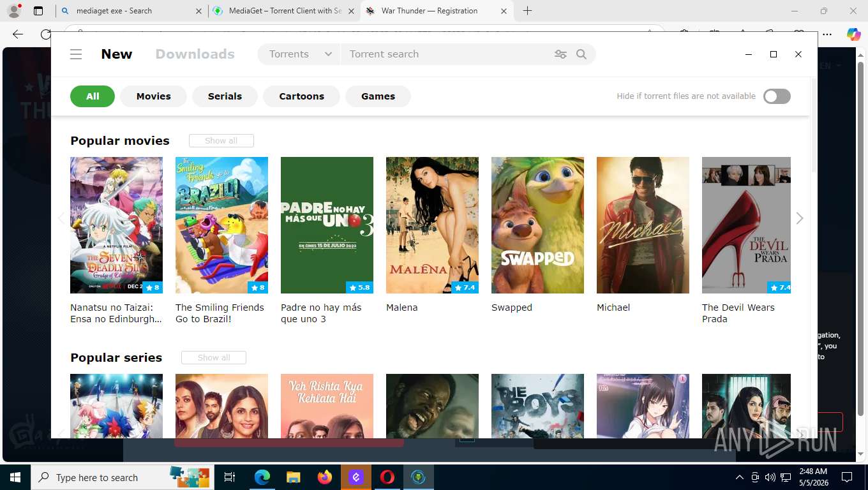Image resolution: width=868 pixels, height=490 pixels.
Task: Select MediaGet taskbar icon
Action: tap(419, 477)
